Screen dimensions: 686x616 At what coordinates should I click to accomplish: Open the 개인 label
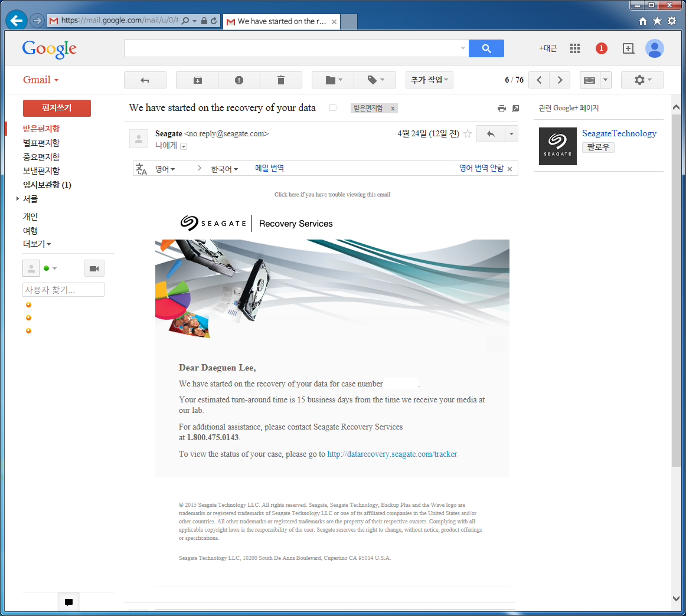[x=30, y=217]
